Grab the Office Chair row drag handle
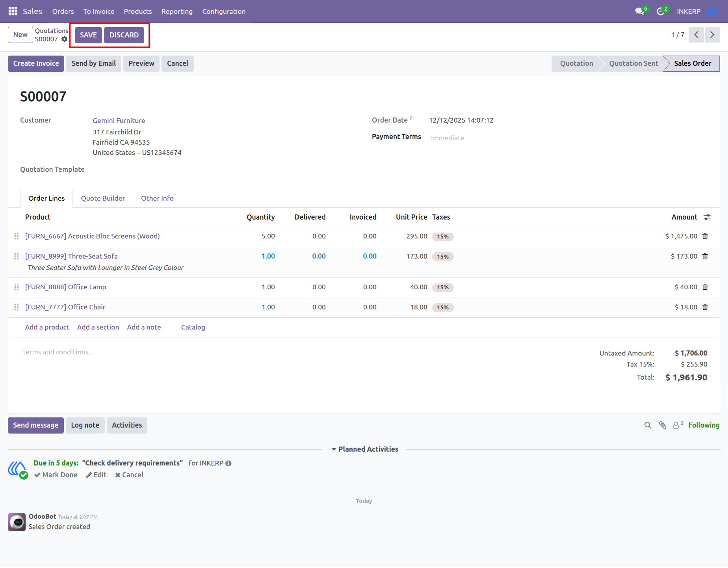The height and width of the screenshot is (568, 728). (17, 307)
